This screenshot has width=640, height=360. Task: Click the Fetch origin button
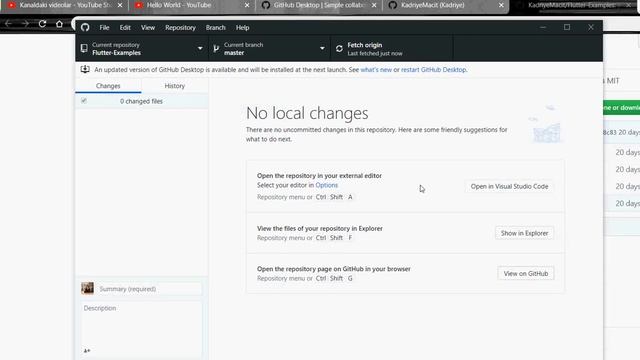tap(392, 49)
